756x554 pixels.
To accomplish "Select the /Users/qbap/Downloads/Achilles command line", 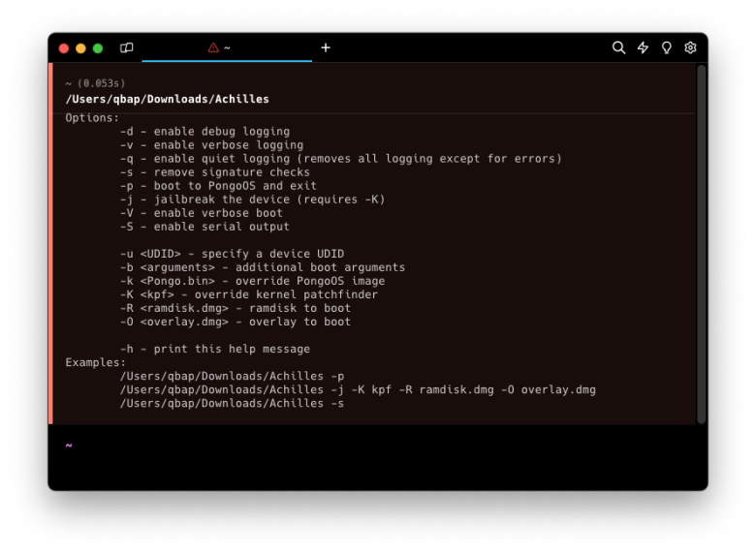I will (168, 99).
